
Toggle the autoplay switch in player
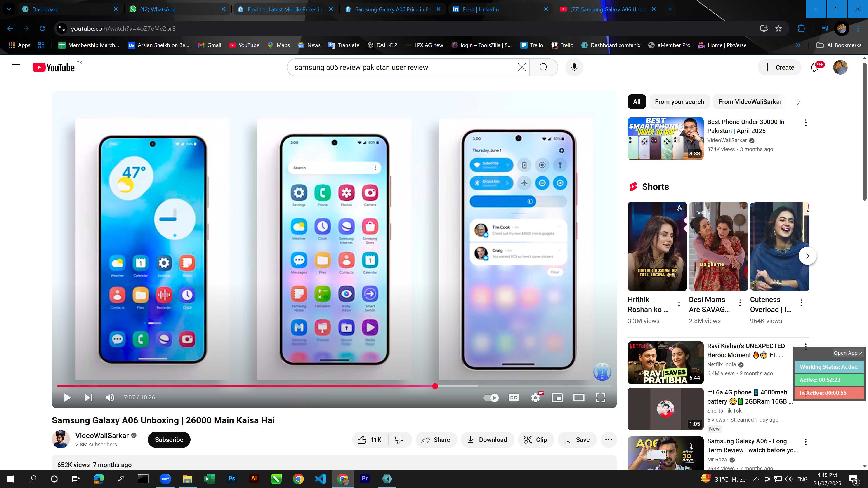(x=491, y=398)
